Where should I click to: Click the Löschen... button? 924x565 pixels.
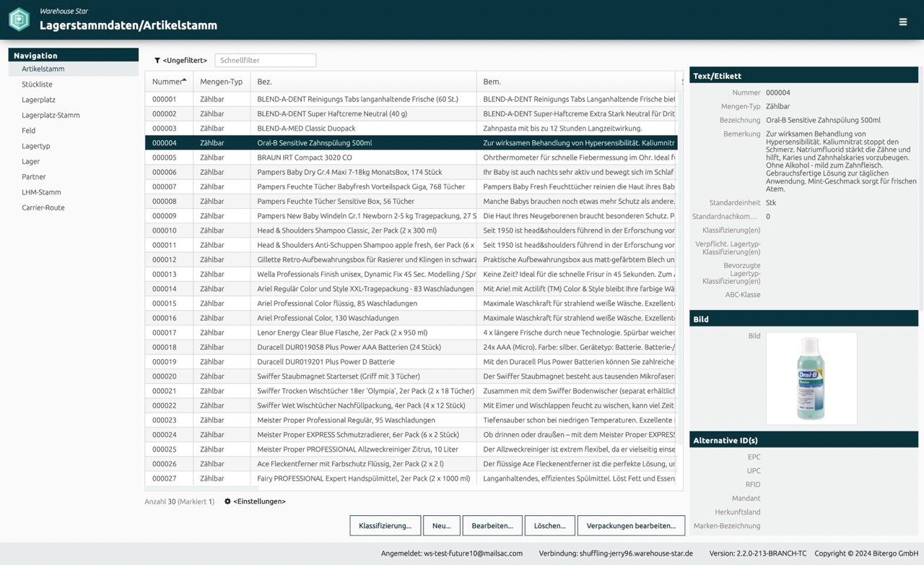(x=549, y=525)
